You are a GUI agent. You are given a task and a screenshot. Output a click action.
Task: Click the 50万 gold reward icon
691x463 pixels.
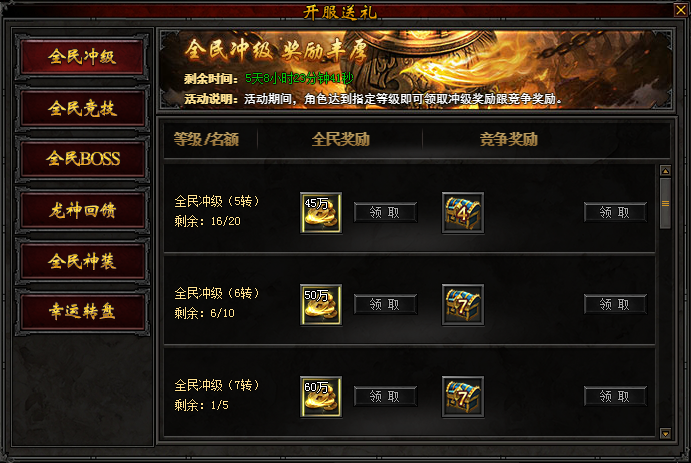[321, 305]
